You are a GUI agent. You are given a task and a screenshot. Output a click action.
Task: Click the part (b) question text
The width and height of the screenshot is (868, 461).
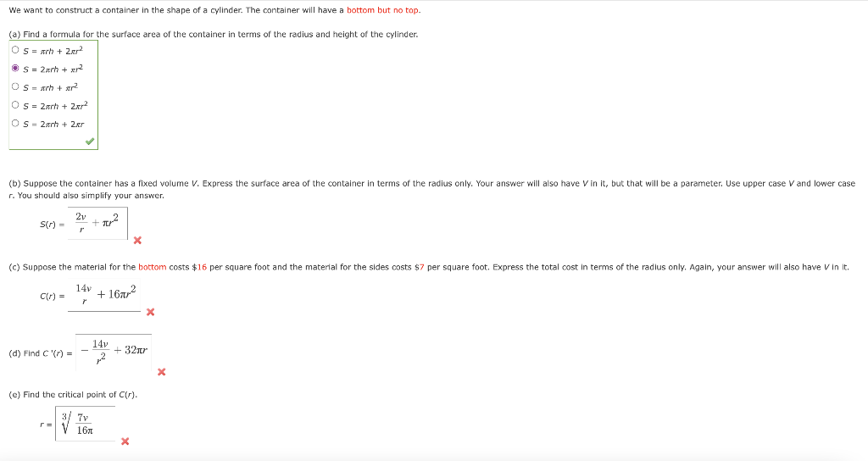pos(431,189)
